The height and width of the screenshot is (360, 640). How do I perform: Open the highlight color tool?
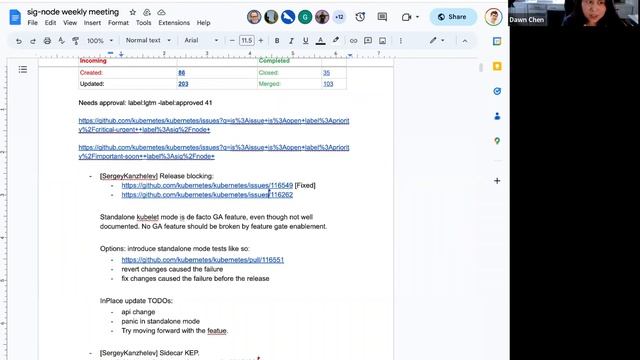point(336,40)
